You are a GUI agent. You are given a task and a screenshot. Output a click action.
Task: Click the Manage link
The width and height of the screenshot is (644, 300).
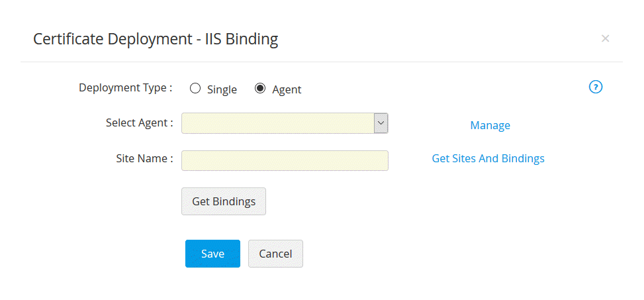coord(490,125)
